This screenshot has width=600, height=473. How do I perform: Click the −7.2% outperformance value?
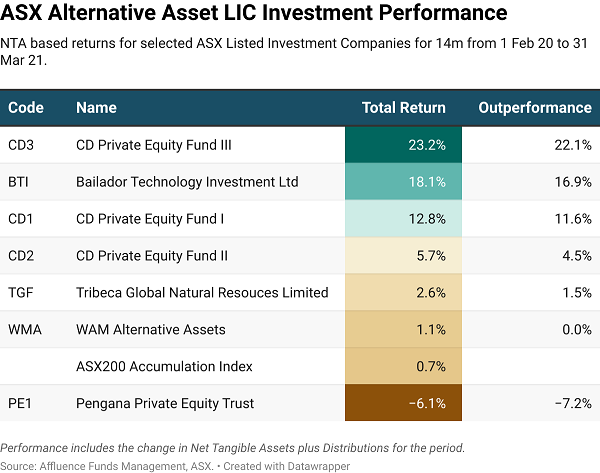click(571, 404)
